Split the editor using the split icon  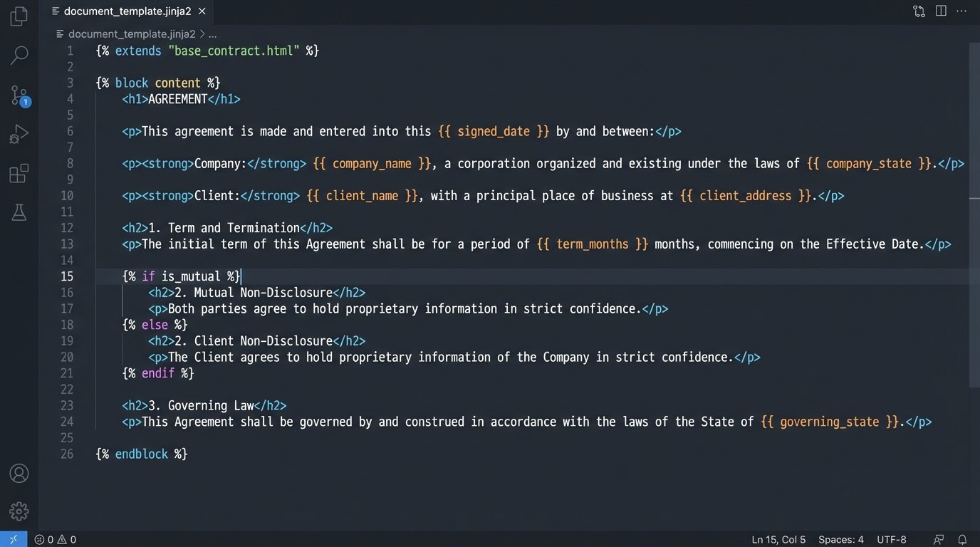coord(940,11)
